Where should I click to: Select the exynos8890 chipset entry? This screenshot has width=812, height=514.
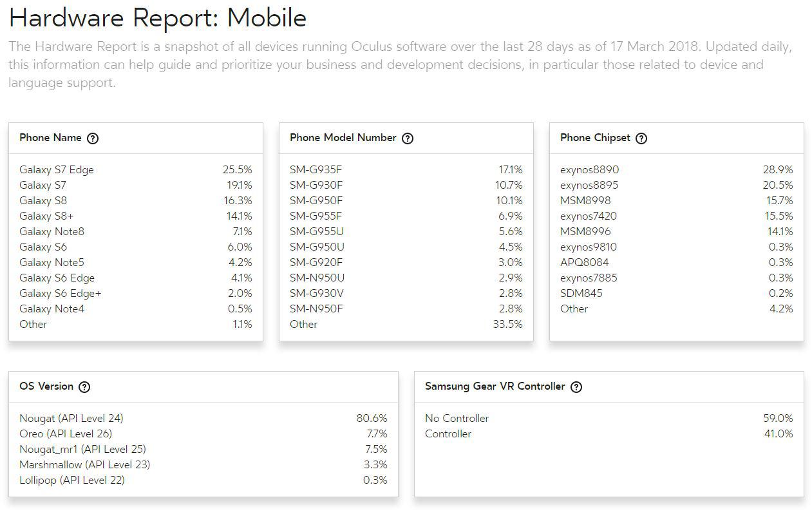pyautogui.click(x=589, y=170)
